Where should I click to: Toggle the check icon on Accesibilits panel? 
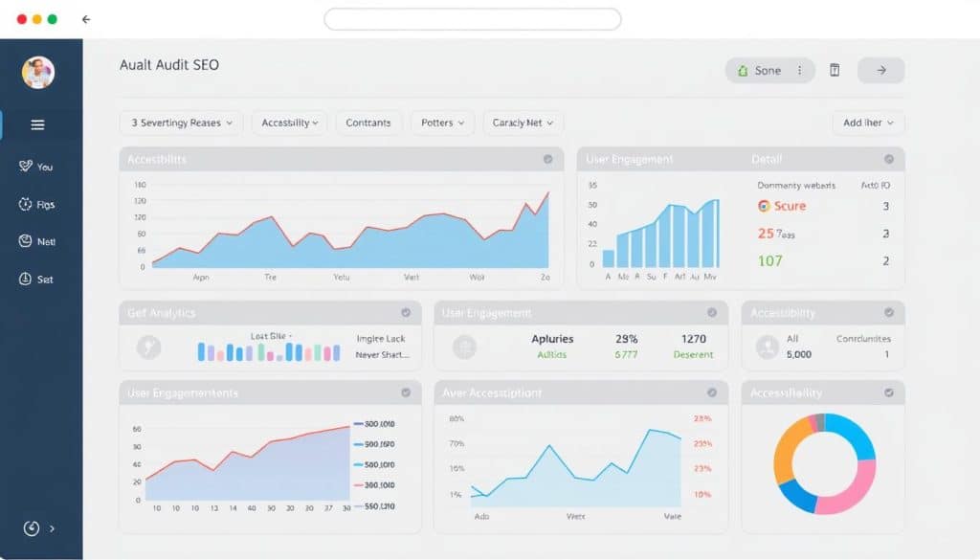point(548,159)
